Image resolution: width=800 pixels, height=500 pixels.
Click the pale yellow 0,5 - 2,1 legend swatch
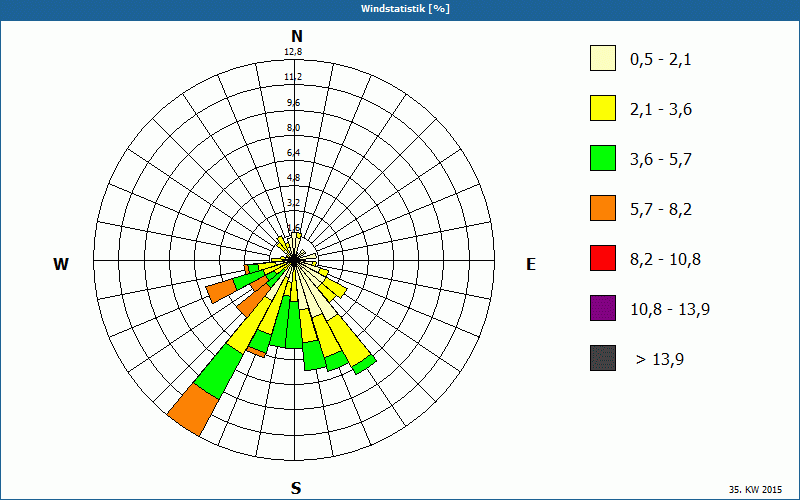click(x=603, y=58)
